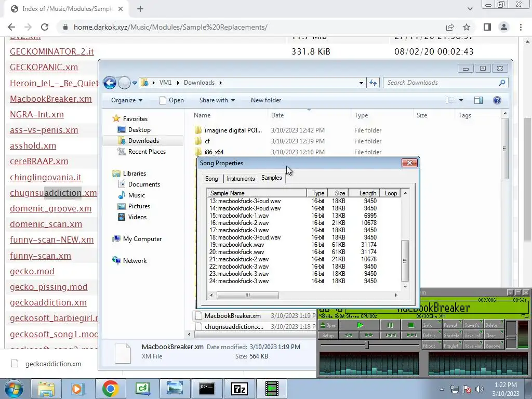Start playback with the green play button
532x399 pixels.
pyautogui.click(x=360, y=325)
